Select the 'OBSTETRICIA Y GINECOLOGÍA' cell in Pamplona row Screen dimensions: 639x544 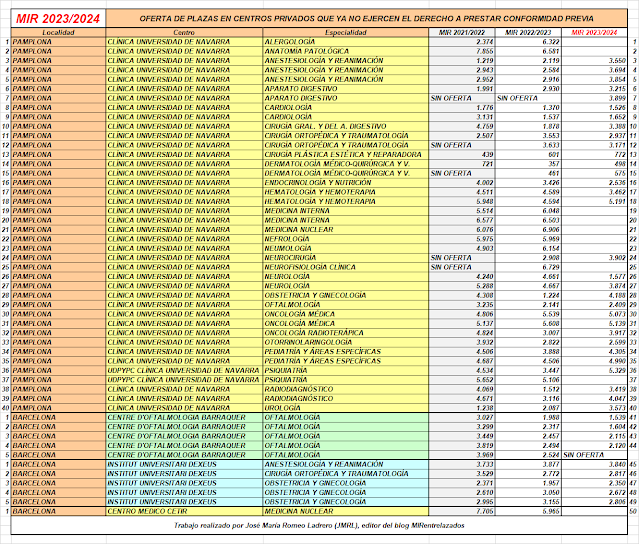(x=346, y=295)
